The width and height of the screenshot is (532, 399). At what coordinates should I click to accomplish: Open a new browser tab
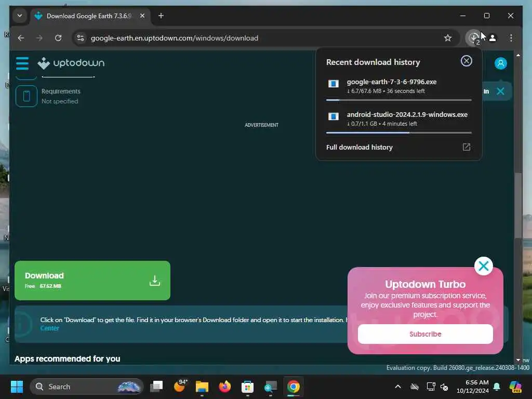pos(161,16)
